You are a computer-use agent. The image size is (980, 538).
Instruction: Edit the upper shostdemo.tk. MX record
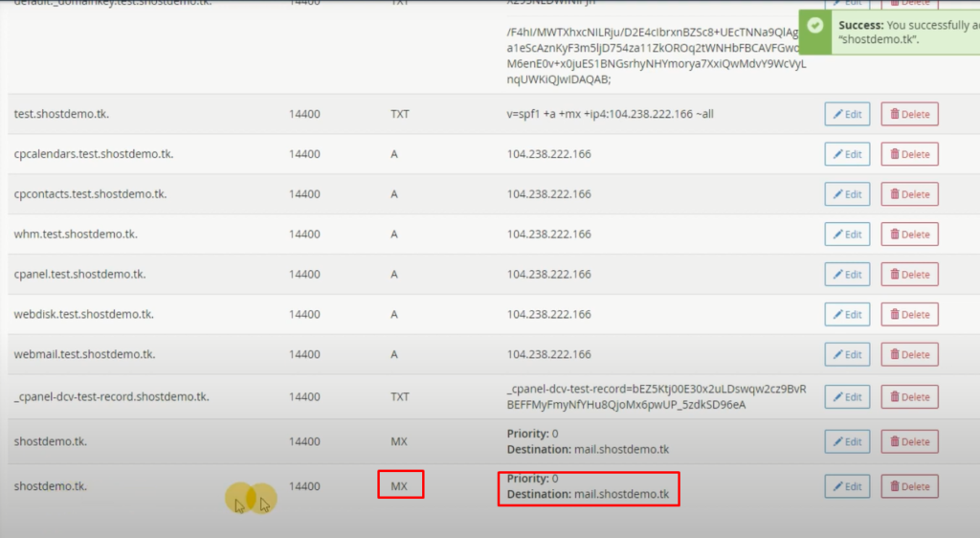click(x=847, y=441)
